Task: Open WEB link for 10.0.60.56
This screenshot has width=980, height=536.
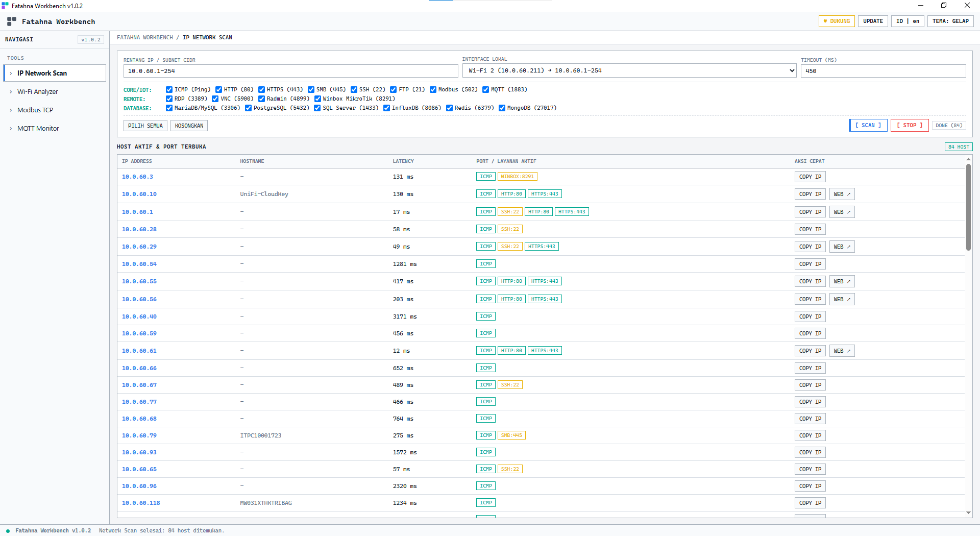Action: (x=842, y=299)
